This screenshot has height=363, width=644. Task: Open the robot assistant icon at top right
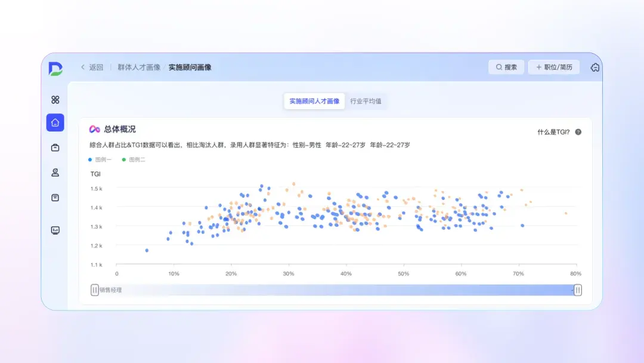[x=595, y=67]
